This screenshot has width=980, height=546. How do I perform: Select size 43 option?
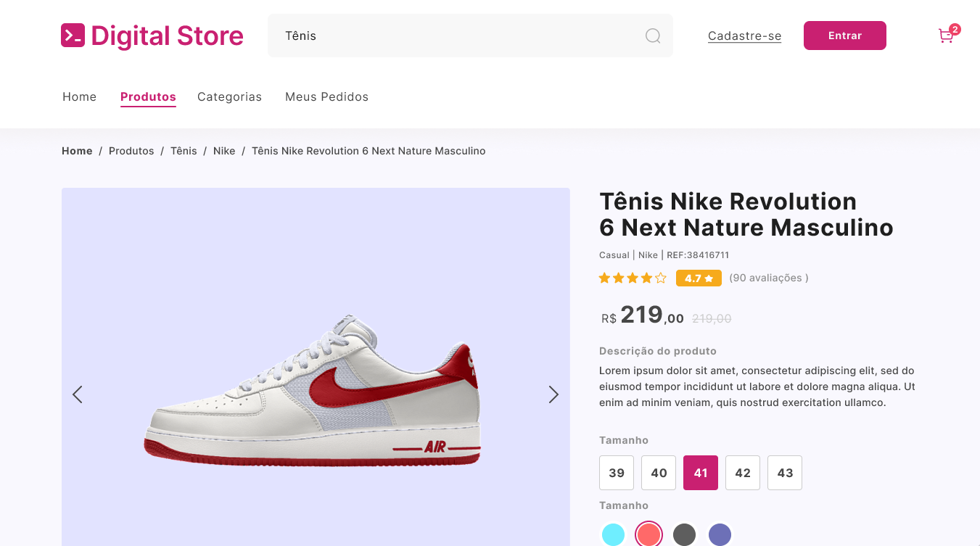[784, 472]
